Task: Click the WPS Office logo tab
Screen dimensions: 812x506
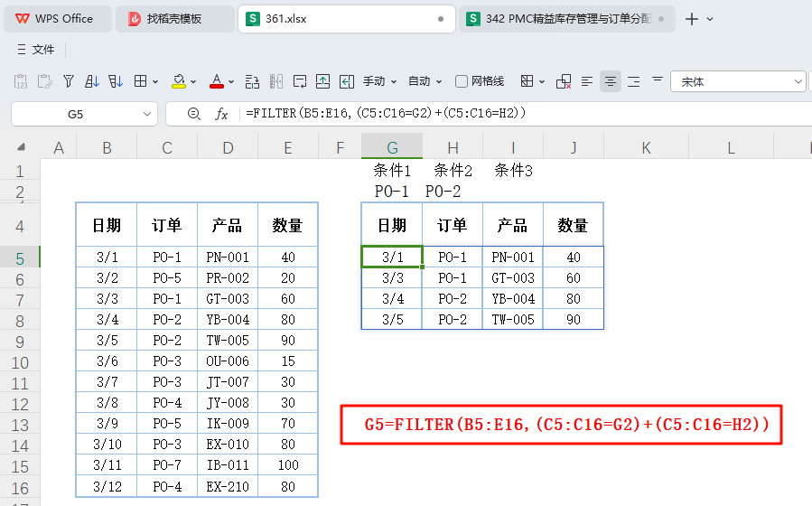Action: pyautogui.click(x=57, y=19)
